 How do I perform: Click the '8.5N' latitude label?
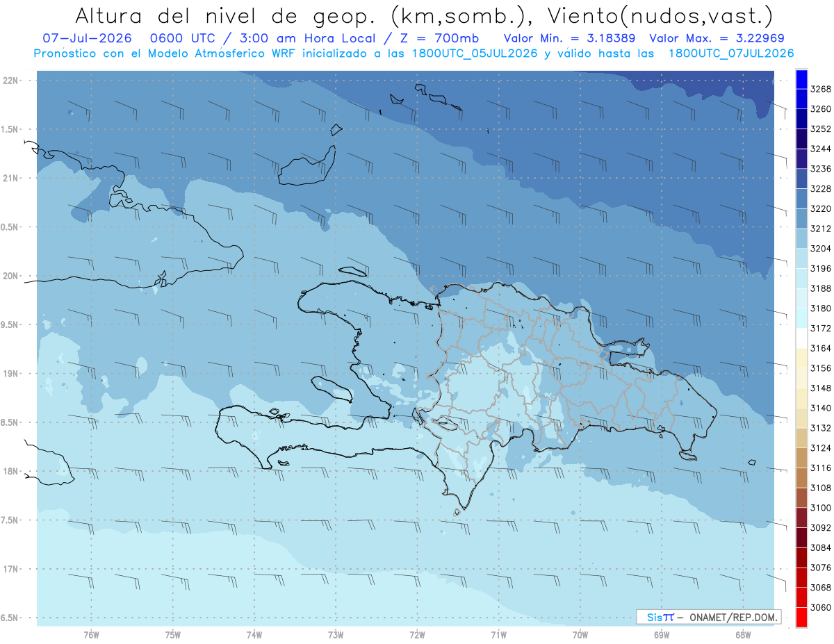pos(10,422)
